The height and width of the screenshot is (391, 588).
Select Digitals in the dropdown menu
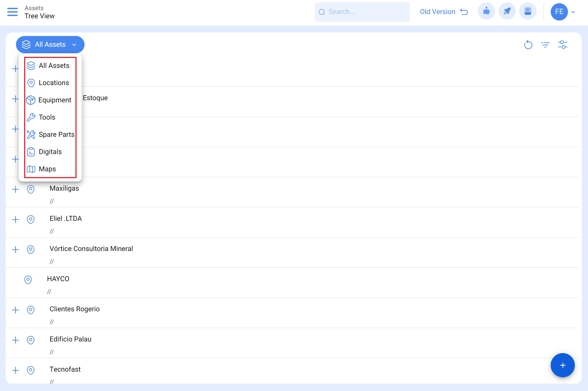(x=50, y=152)
